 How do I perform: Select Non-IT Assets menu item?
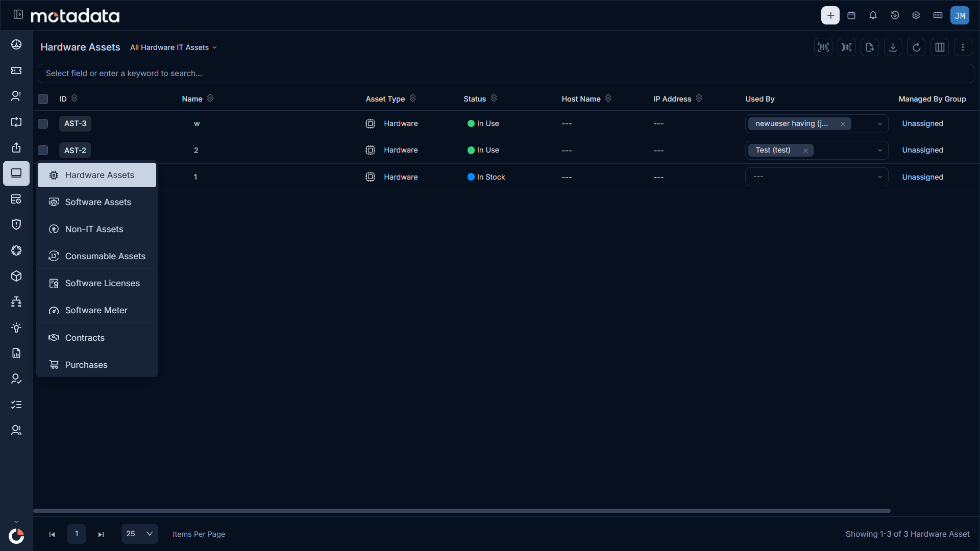click(x=97, y=229)
